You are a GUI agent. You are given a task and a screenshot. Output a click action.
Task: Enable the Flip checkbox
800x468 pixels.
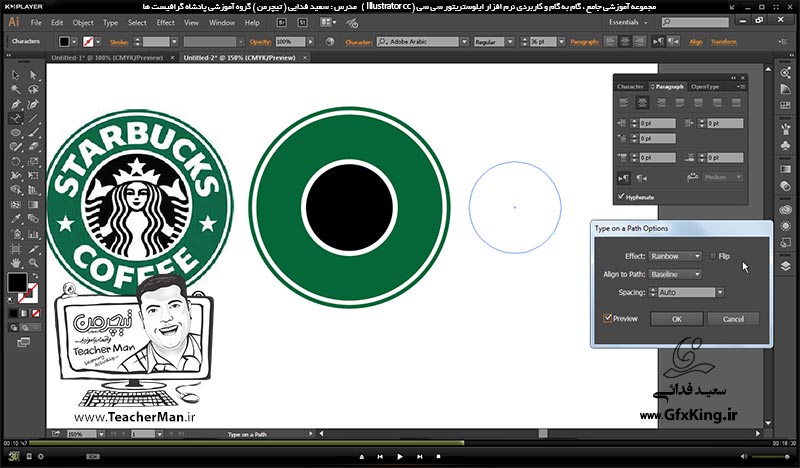click(713, 256)
